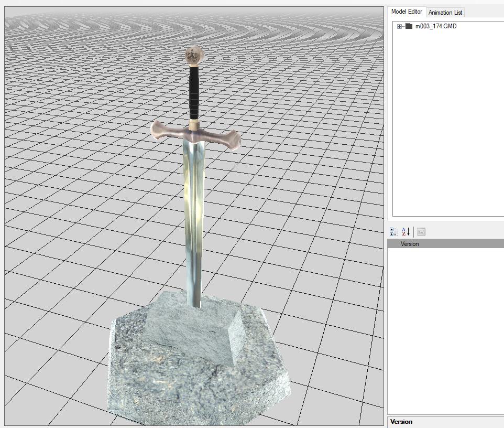Select the Version category header row
The image size is (504, 428).
coord(445,243)
